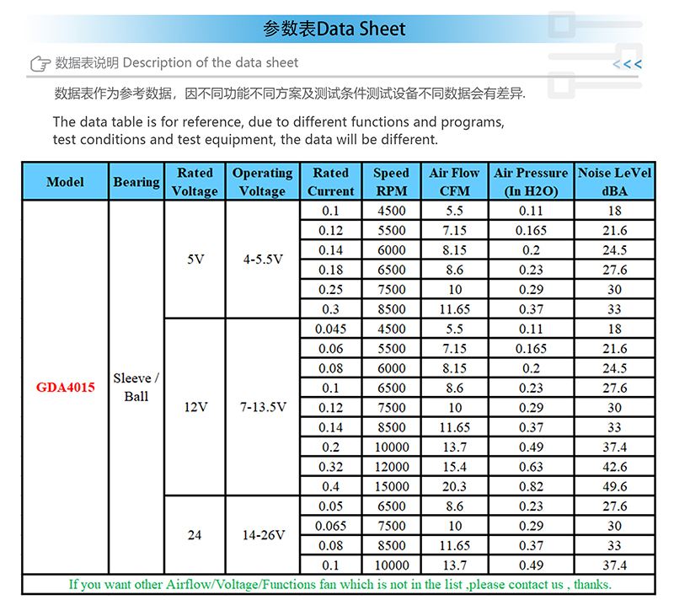Viewport: 674px width, 616px height.
Task: Click the 'Rated Current' column header
Action: point(330,181)
